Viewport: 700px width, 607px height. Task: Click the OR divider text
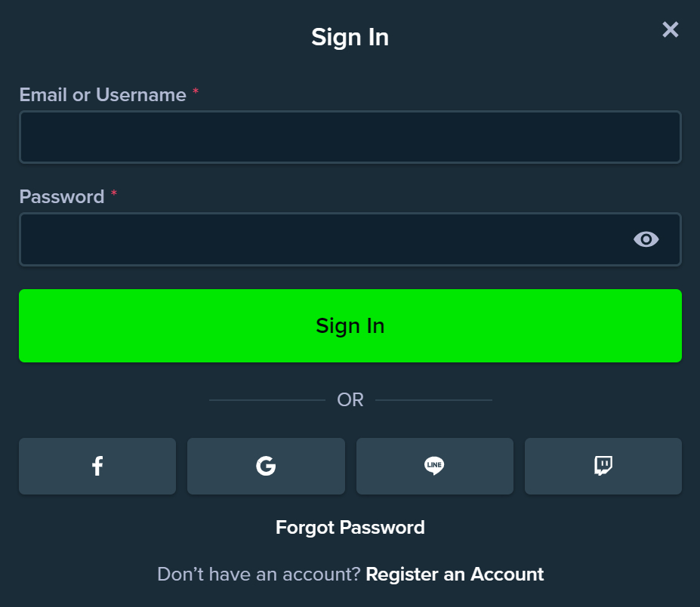pyautogui.click(x=350, y=400)
